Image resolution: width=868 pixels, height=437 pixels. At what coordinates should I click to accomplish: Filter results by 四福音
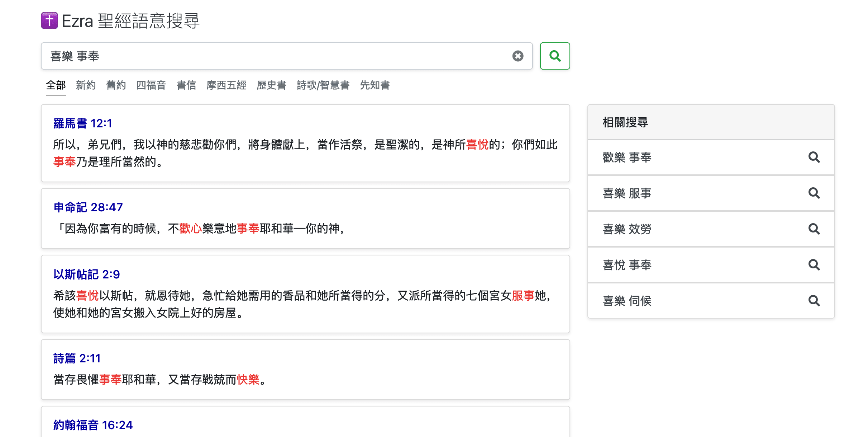click(151, 85)
